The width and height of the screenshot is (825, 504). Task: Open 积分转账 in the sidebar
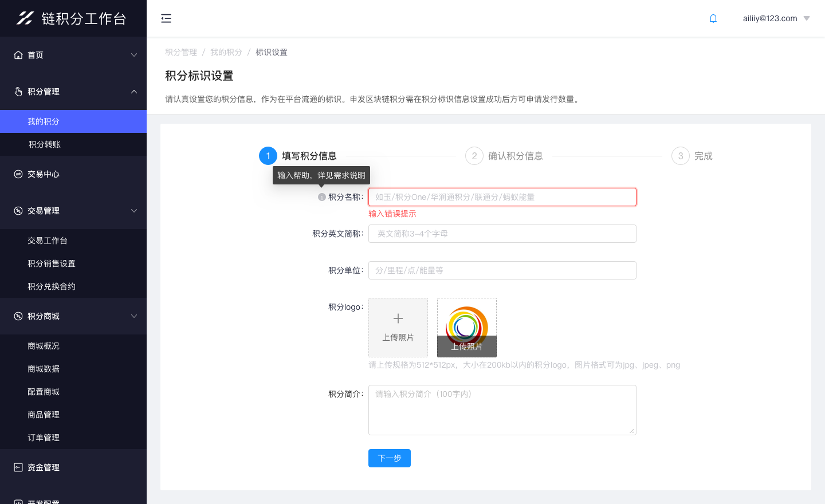coord(45,144)
